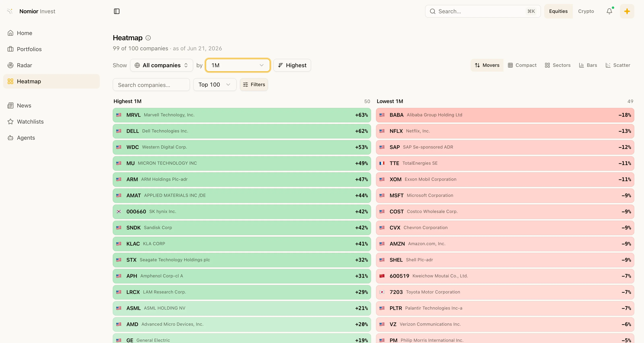This screenshot has height=343, width=644.
Task: Click the KLAC KLA CORP row
Action: (x=242, y=244)
